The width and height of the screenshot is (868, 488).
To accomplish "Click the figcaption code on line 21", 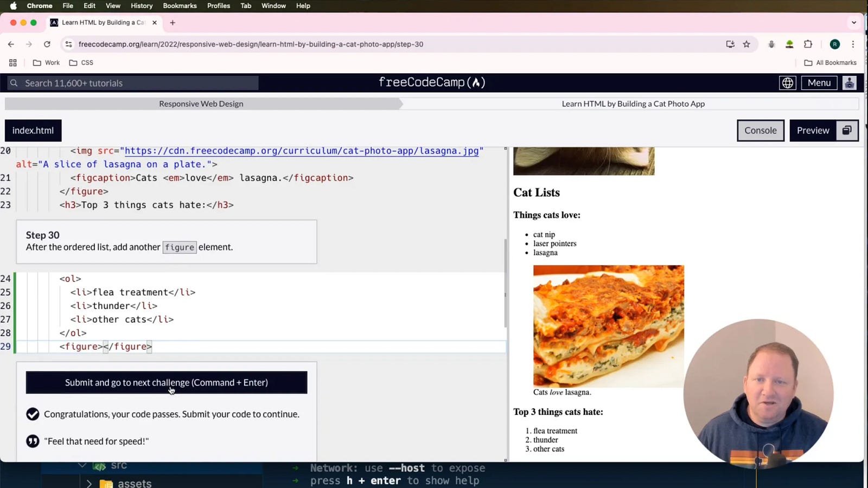I will tap(212, 178).
